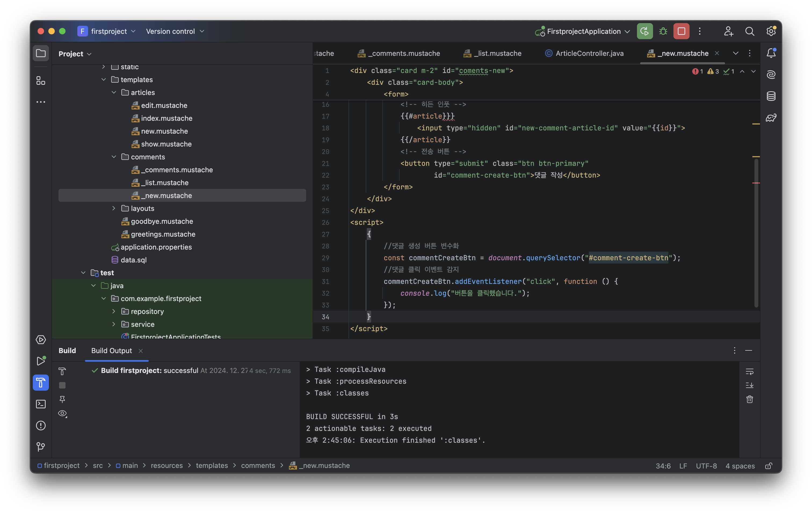The height and width of the screenshot is (513, 812).
Task: Open the firstproject project dropdown
Action: click(107, 31)
